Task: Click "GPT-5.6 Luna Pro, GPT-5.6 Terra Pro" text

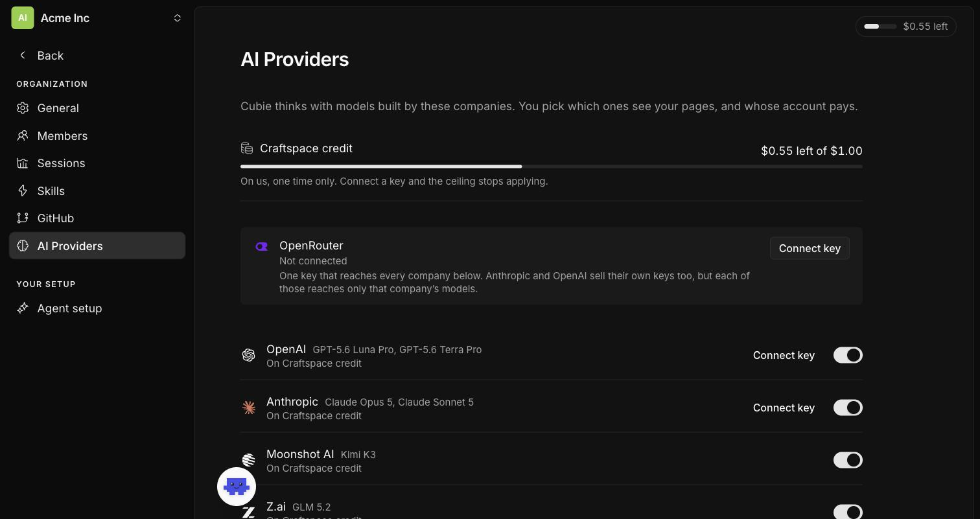Action: pos(397,350)
